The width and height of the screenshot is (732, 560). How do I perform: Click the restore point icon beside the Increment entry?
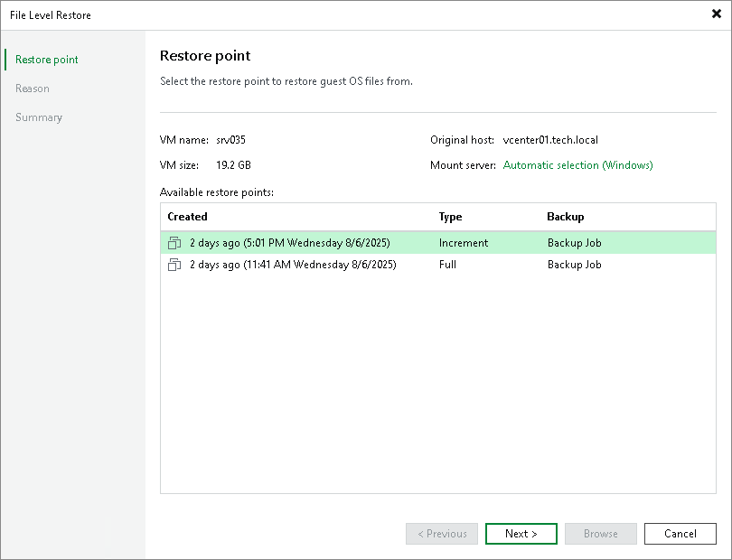174,242
